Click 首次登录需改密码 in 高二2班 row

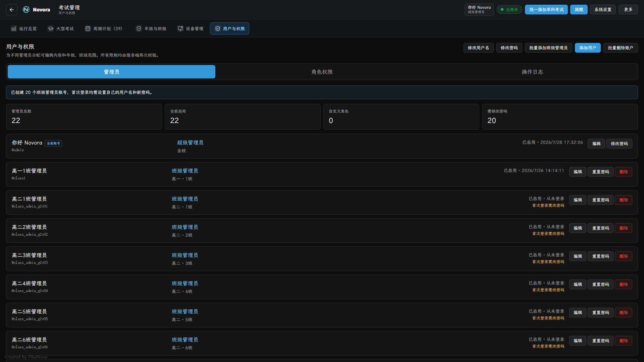pos(548,234)
